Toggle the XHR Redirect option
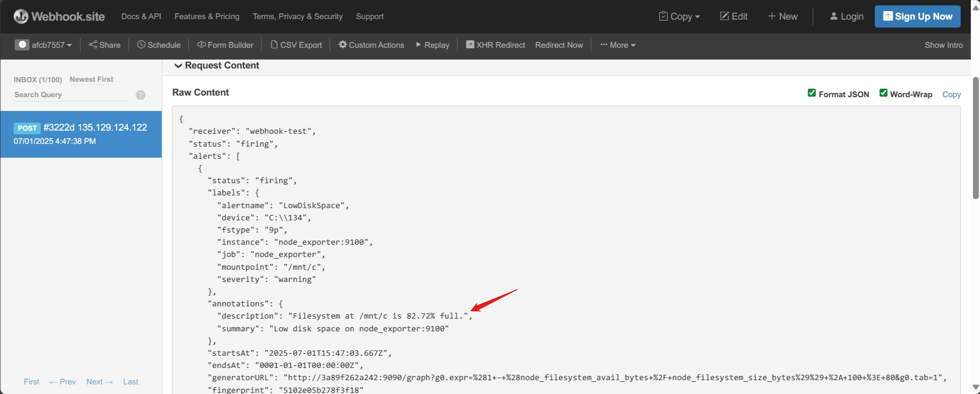This screenshot has height=394, width=980. (x=495, y=45)
